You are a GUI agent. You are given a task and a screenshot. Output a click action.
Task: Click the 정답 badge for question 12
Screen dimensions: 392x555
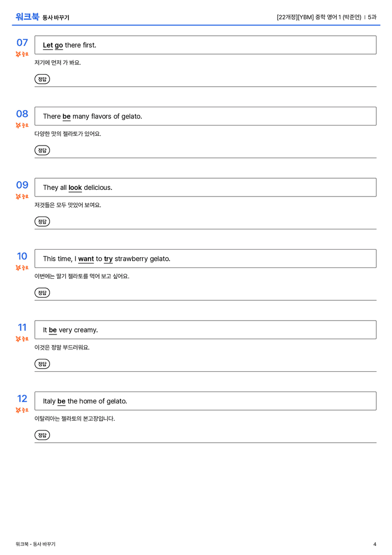tap(42, 435)
